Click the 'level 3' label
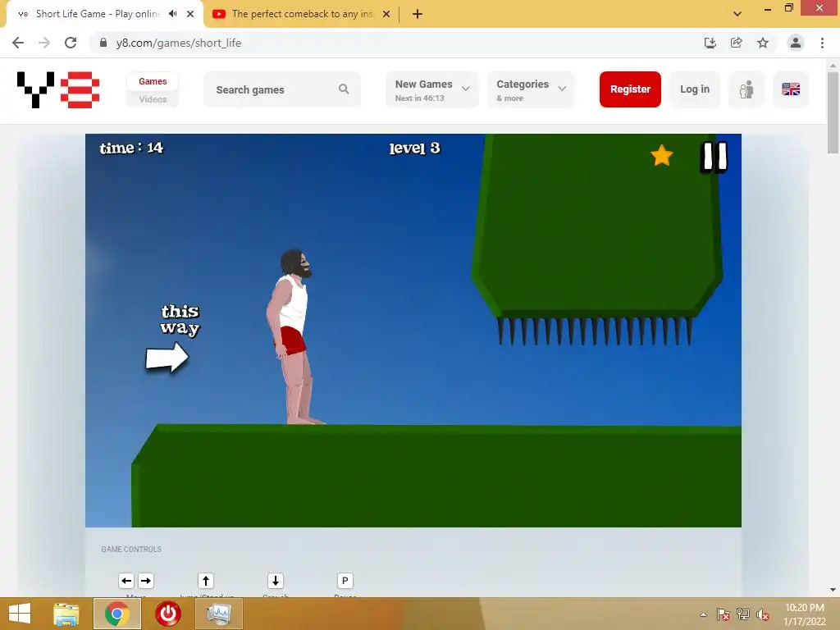The height and width of the screenshot is (630, 840). pyautogui.click(x=414, y=148)
